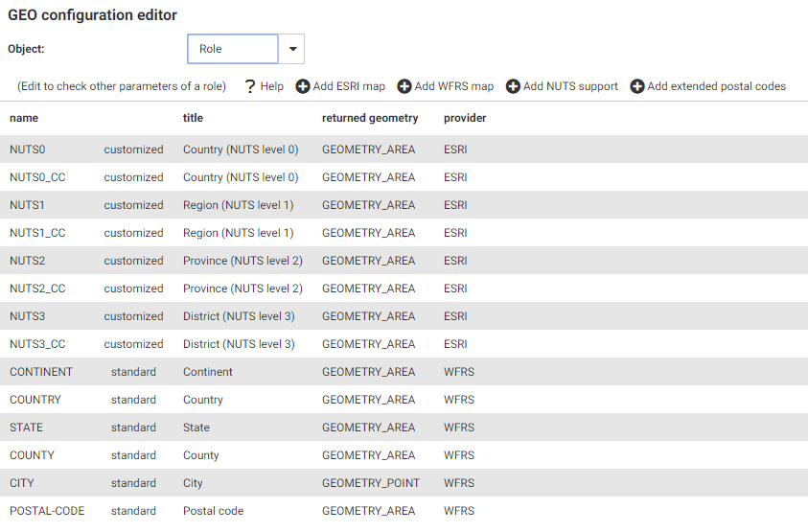Viewport: 808px width, 532px height.
Task: Open the NUTS2 Province role entry
Action: pos(28,261)
